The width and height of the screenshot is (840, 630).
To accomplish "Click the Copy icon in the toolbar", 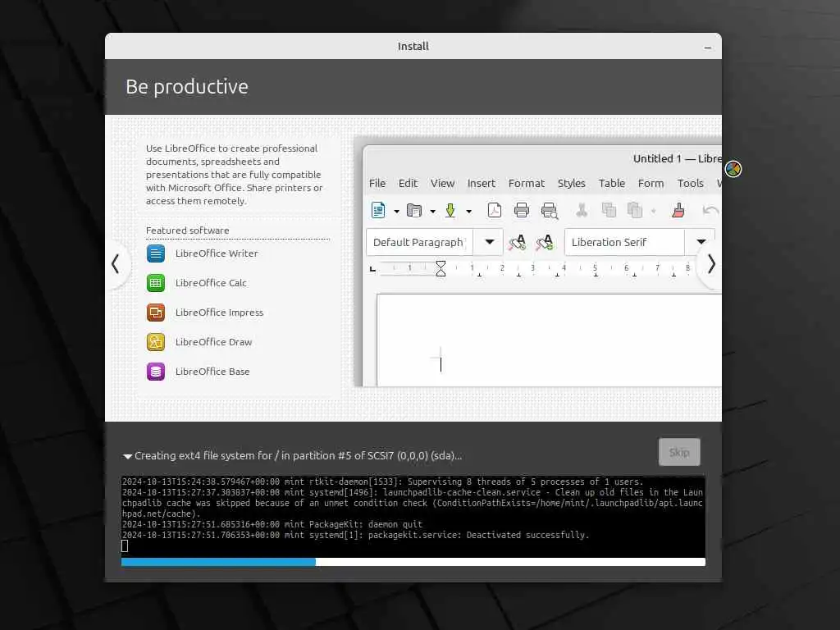I will pyautogui.click(x=609, y=211).
